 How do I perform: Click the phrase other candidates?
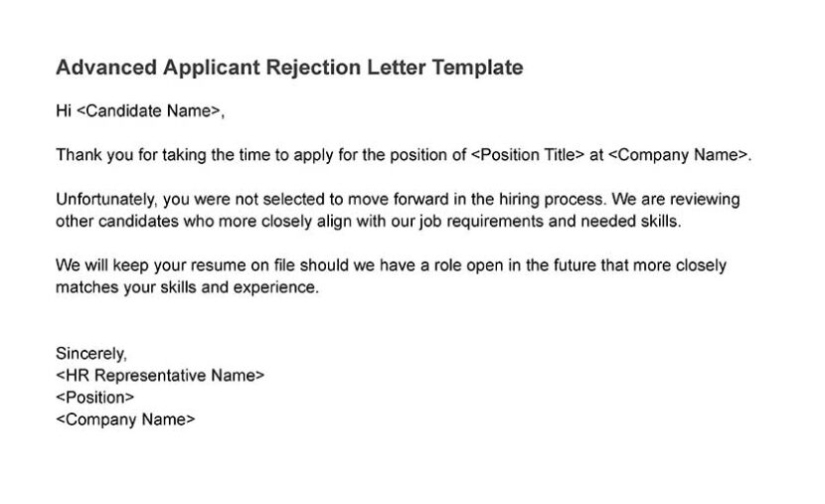tap(117, 222)
